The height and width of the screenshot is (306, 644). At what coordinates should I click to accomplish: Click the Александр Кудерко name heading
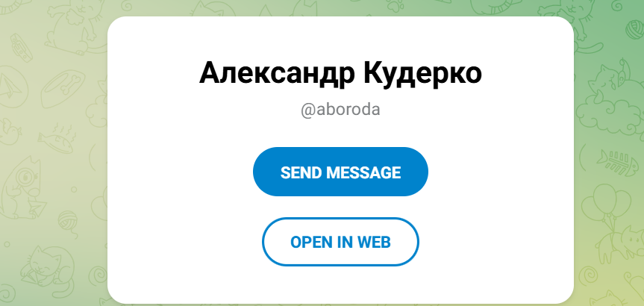click(340, 73)
